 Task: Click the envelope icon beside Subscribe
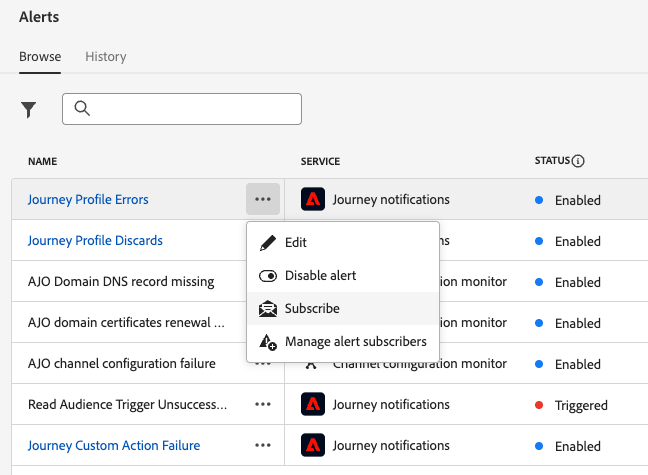[267, 308]
